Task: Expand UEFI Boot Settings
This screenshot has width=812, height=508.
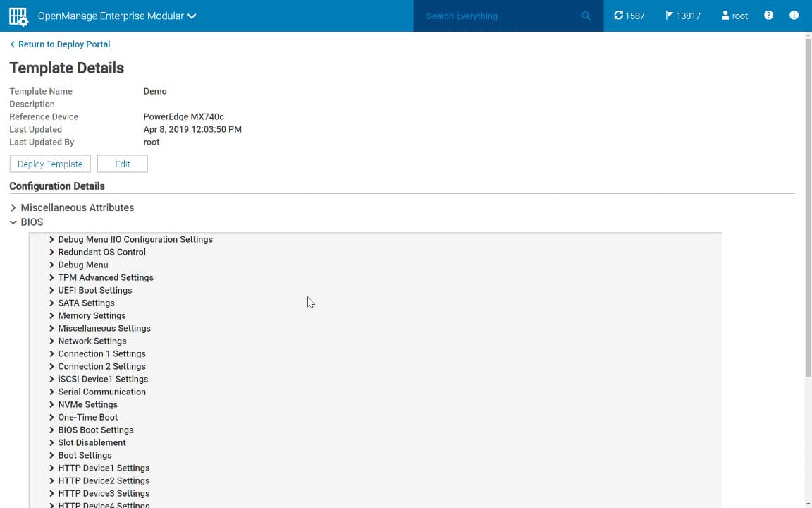Action: 90,290
